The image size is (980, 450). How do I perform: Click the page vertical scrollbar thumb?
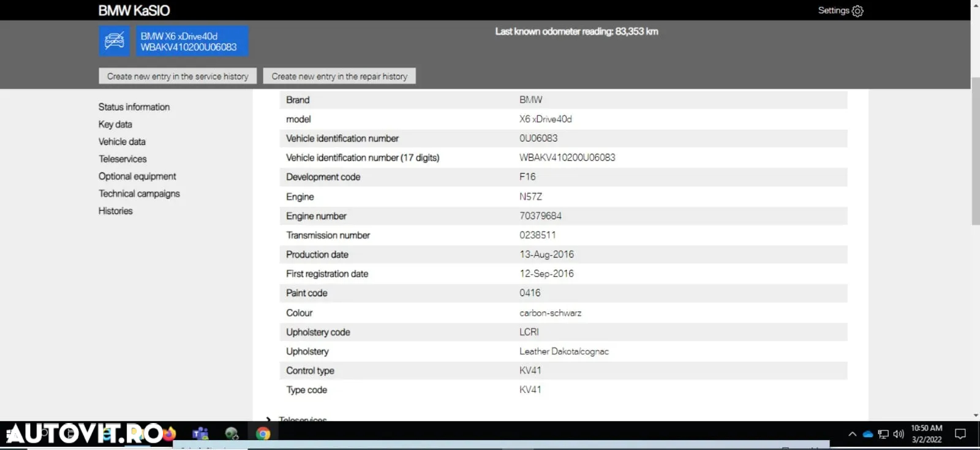[x=975, y=152]
